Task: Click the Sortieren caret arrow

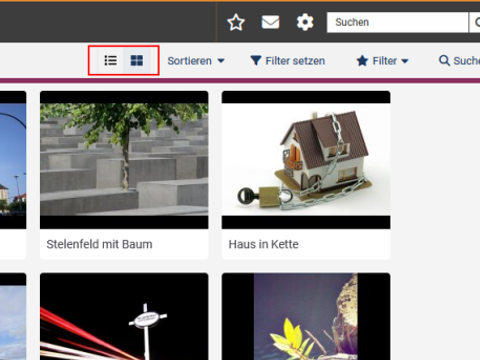Action: [221, 61]
